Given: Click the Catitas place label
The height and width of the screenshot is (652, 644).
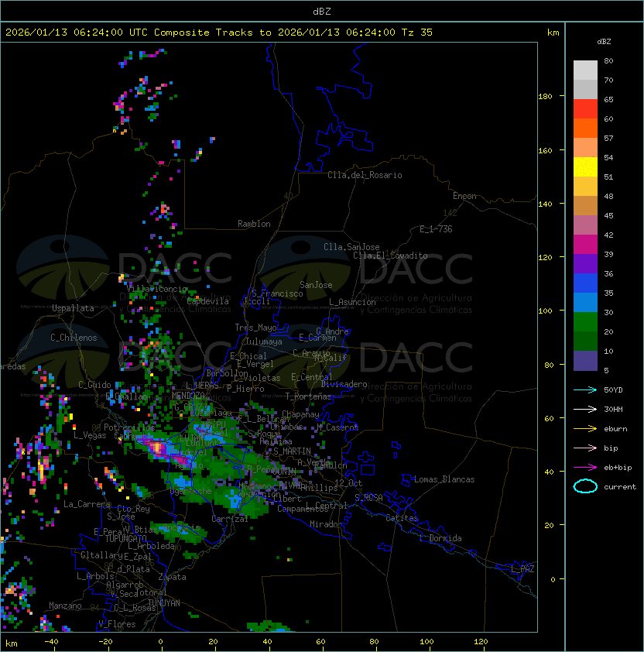Looking at the screenshot, I should click(x=402, y=518).
